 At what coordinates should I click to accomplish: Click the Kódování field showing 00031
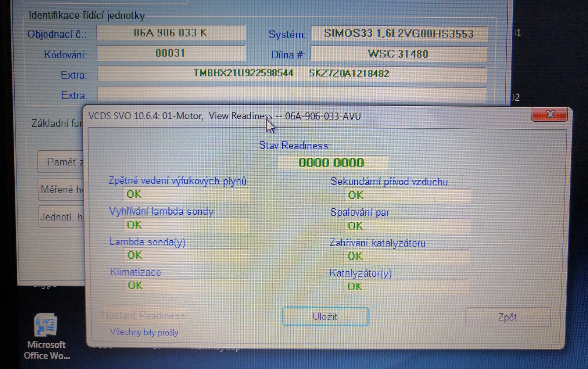171,53
